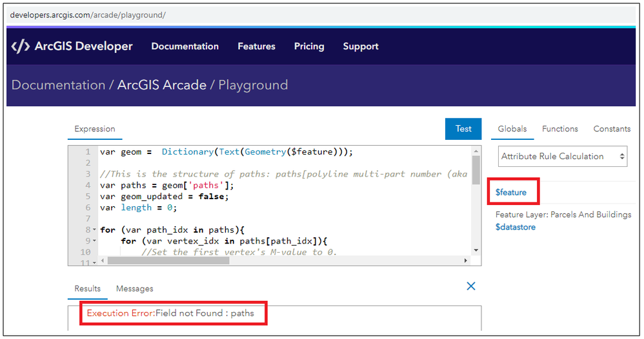Go to Documentation breadcrumb link
The height and width of the screenshot is (339, 644).
click(58, 85)
